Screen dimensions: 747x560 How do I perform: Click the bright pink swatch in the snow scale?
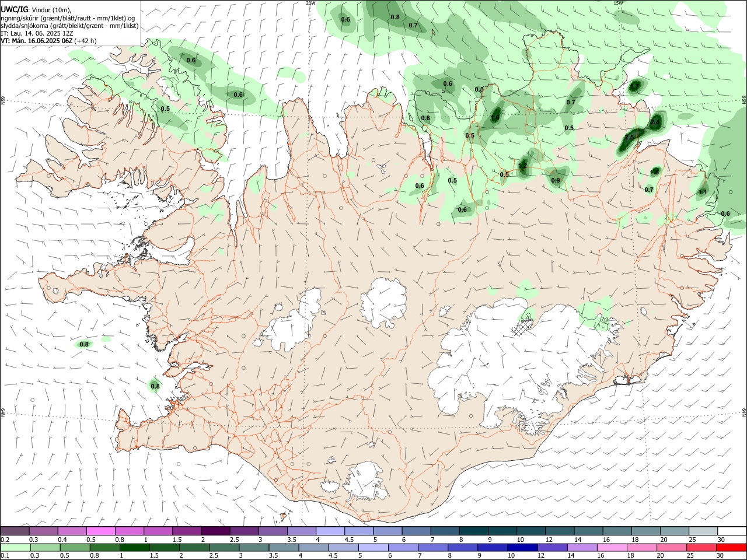point(102,531)
